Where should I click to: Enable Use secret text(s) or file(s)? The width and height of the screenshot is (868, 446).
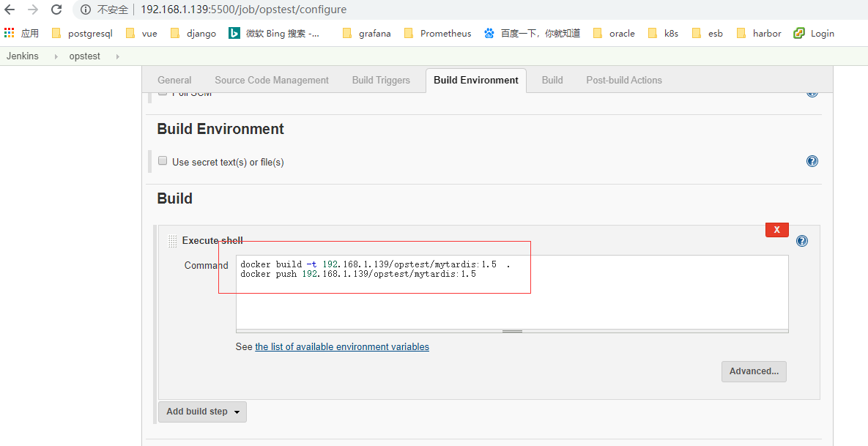(163, 161)
